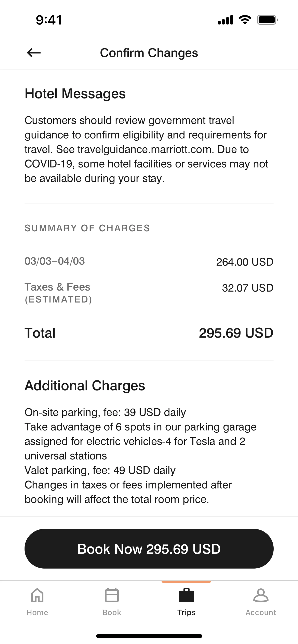This screenshot has height=644, width=298.
Task: Tap the Wi-Fi status icon
Action: point(245,20)
